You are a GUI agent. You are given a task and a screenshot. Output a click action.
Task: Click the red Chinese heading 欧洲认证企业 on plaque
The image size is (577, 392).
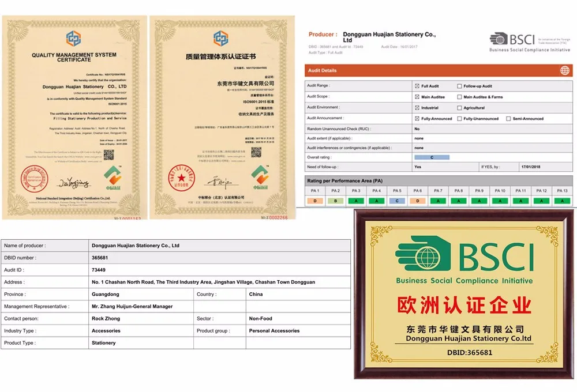click(x=464, y=305)
